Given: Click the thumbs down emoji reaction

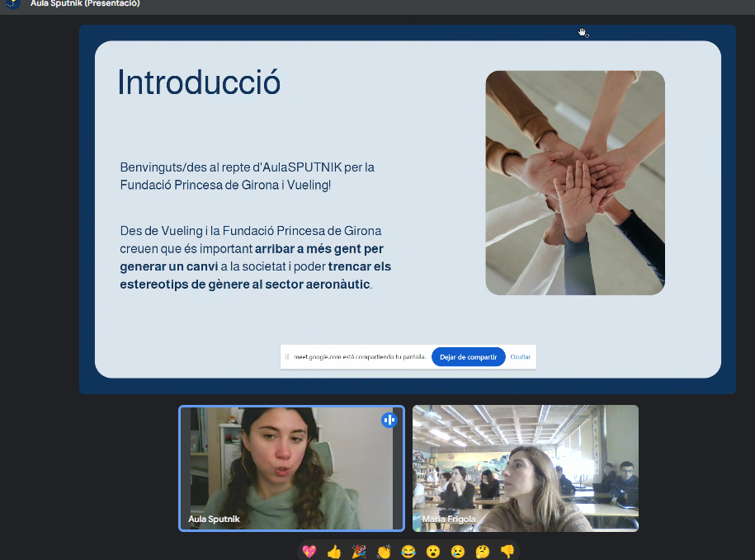Looking at the screenshot, I should (507, 552).
